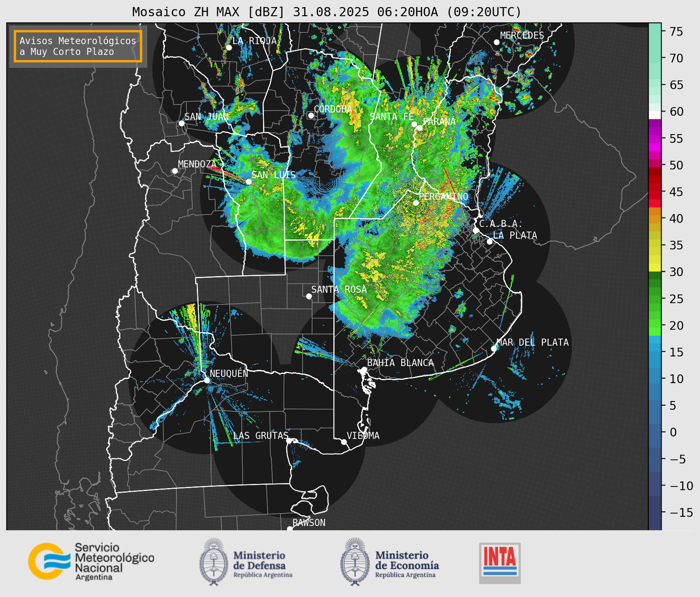This screenshot has width=700, height=597.
Task: Click the white 60 dBZ band on color scale
Action: point(655,115)
